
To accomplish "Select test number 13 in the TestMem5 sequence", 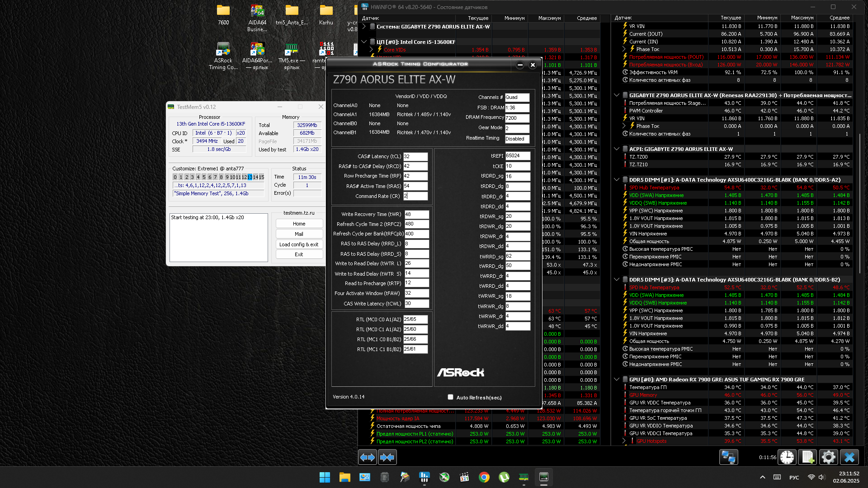I will pyautogui.click(x=250, y=177).
